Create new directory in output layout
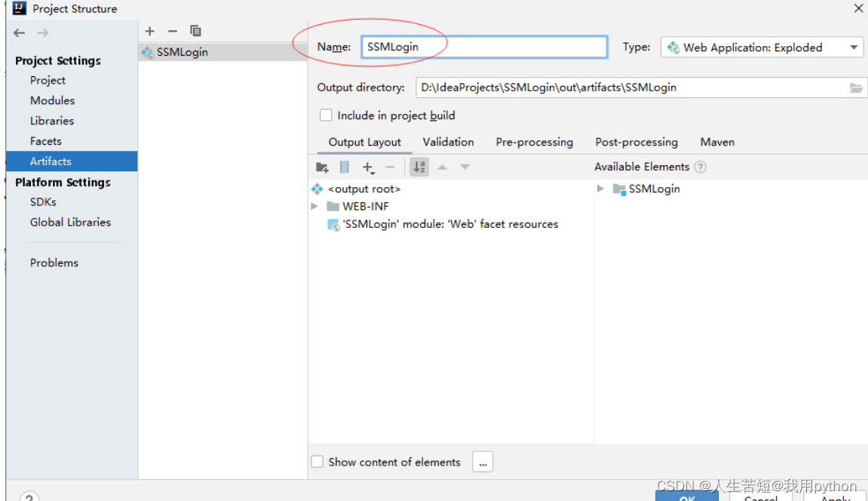This screenshot has height=501, width=868. pyautogui.click(x=322, y=168)
